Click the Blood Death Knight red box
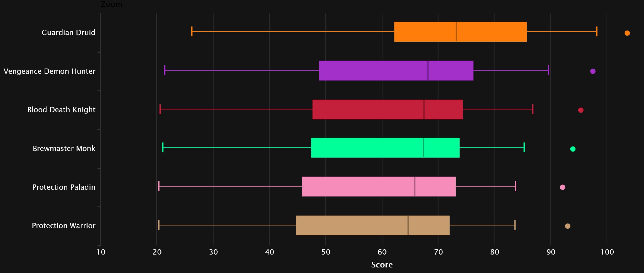This screenshot has width=644, height=273. pyautogui.click(x=388, y=110)
